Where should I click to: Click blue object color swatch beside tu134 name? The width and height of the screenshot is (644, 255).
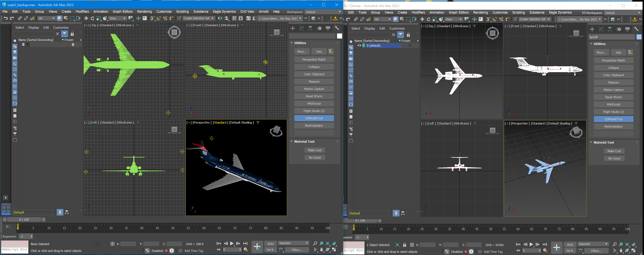point(639,37)
